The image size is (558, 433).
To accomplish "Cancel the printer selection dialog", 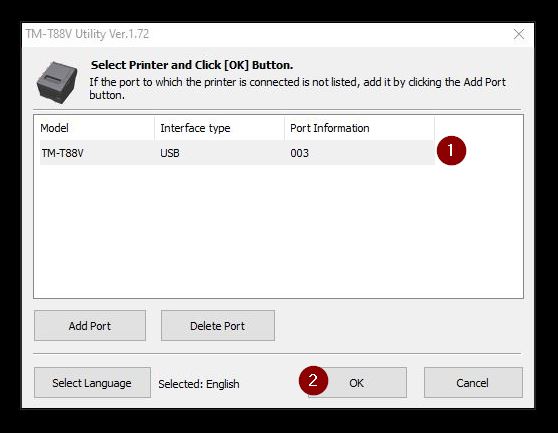I will tap(473, 382).
